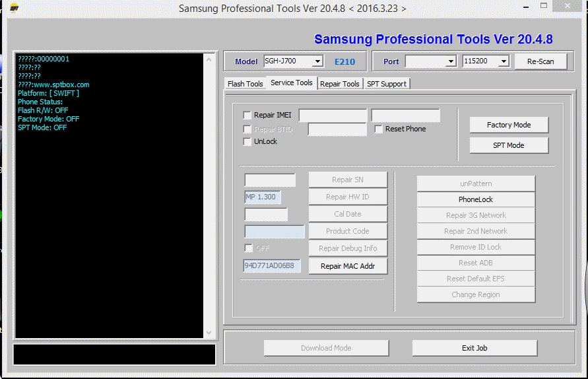588x379 pixels.
Task: Click the log panel scroll down arrow
Action: (209, 333)
